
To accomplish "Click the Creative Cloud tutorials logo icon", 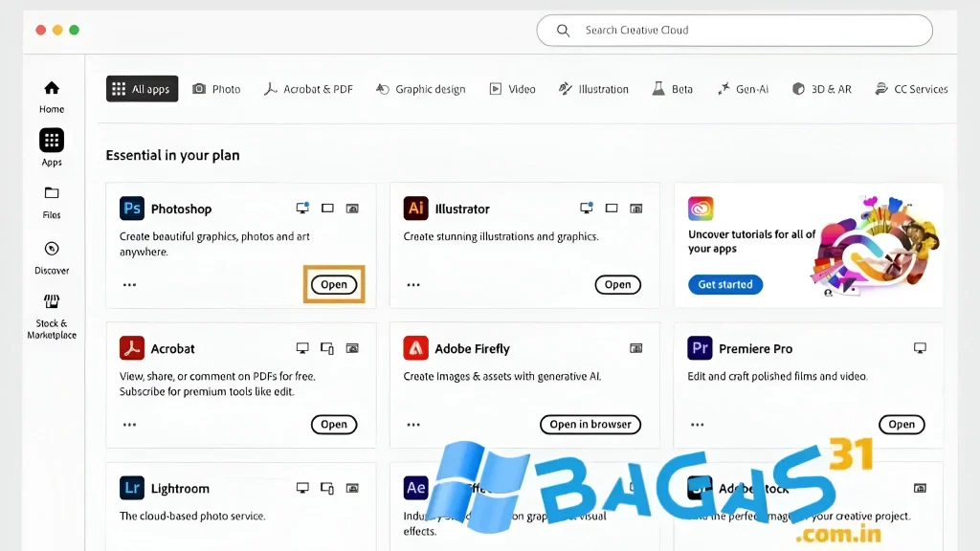I will (x=701, y=209).
